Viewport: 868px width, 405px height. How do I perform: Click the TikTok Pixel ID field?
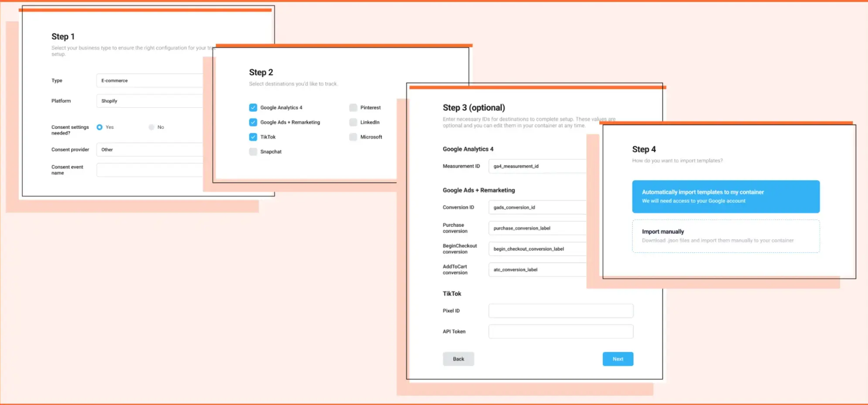(561, 311)
